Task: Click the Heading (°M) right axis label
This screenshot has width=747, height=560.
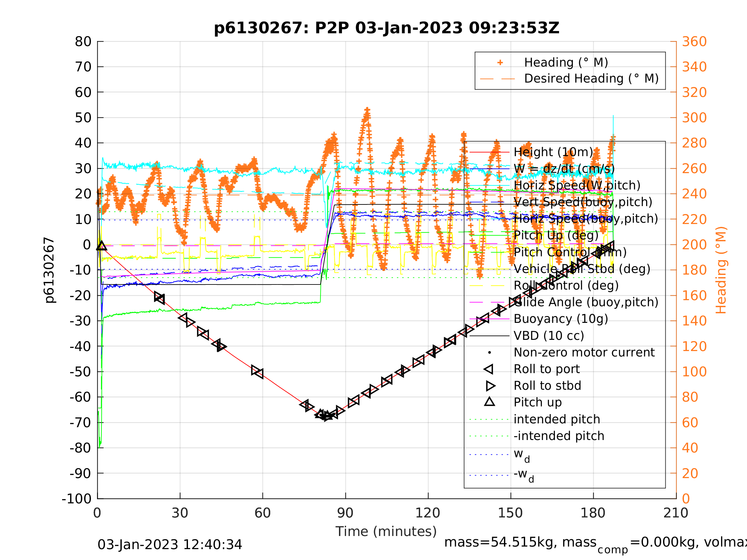Action: click(x=721, y=270)
